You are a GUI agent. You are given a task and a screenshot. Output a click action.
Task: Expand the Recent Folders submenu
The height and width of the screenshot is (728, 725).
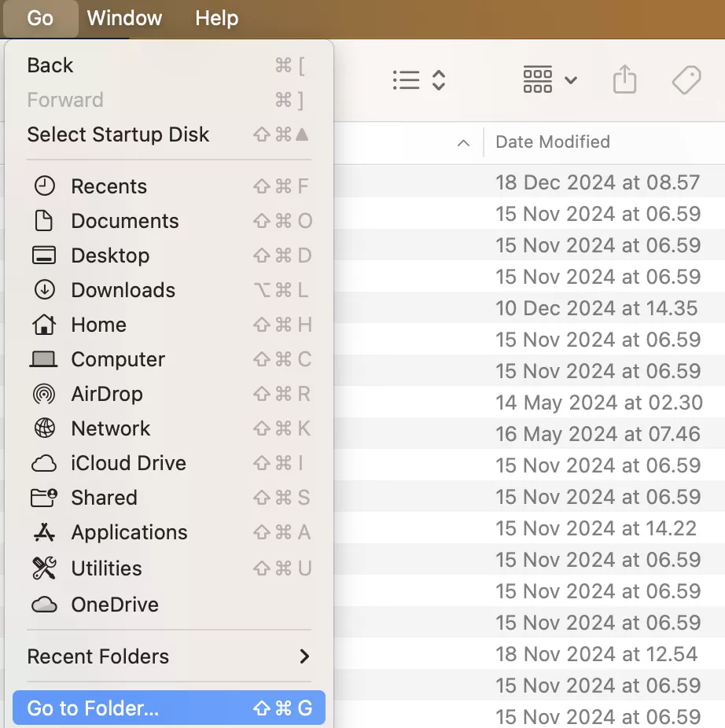coord(304,656)
